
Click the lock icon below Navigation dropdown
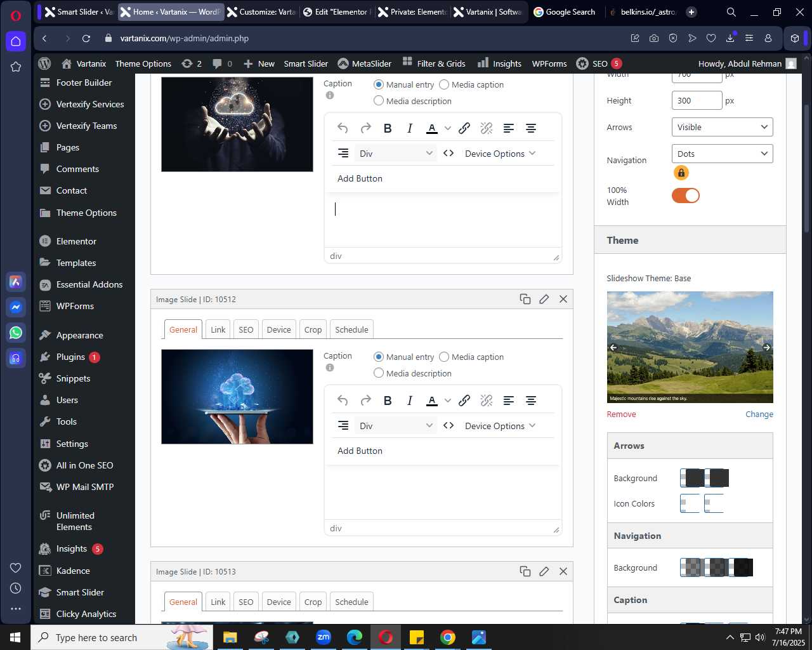[x=681, y=173]
